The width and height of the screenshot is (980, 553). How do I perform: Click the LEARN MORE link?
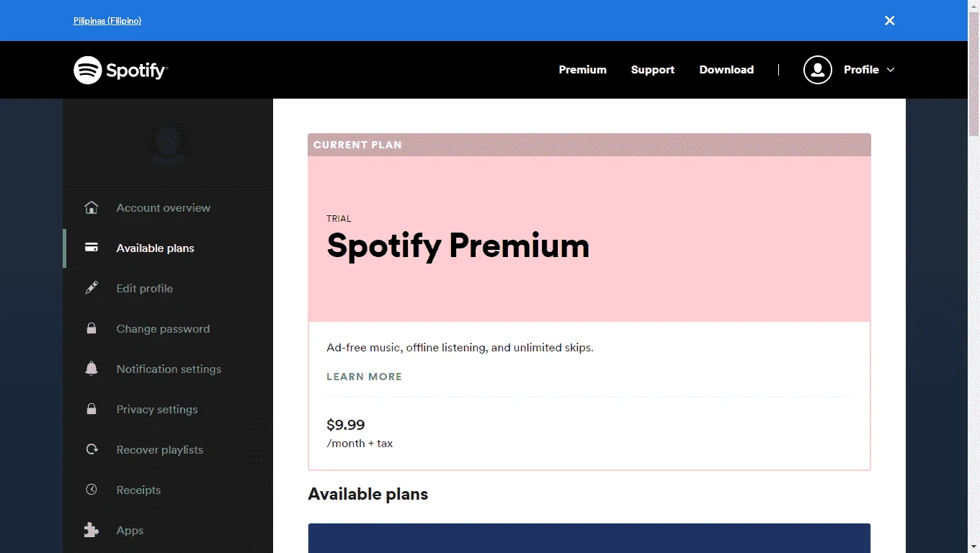tap(364, 377)
